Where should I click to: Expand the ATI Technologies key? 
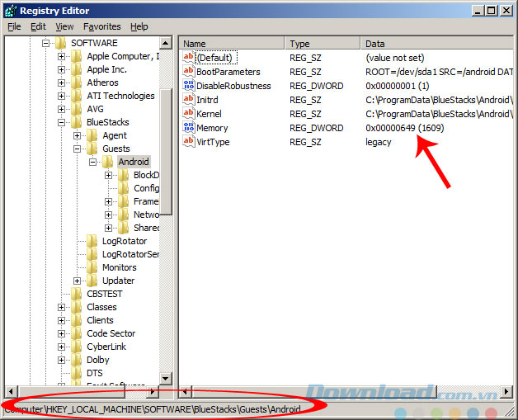click(x=61, y=96)
